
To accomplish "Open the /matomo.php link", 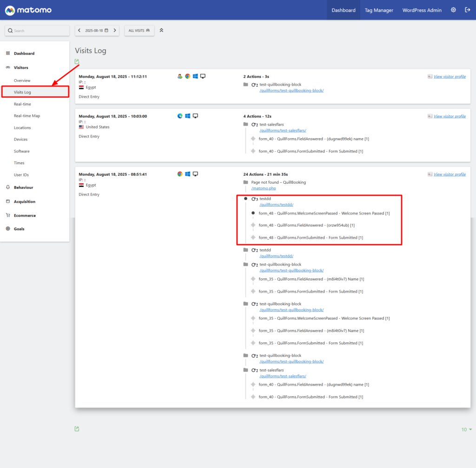I will point(264,188).
